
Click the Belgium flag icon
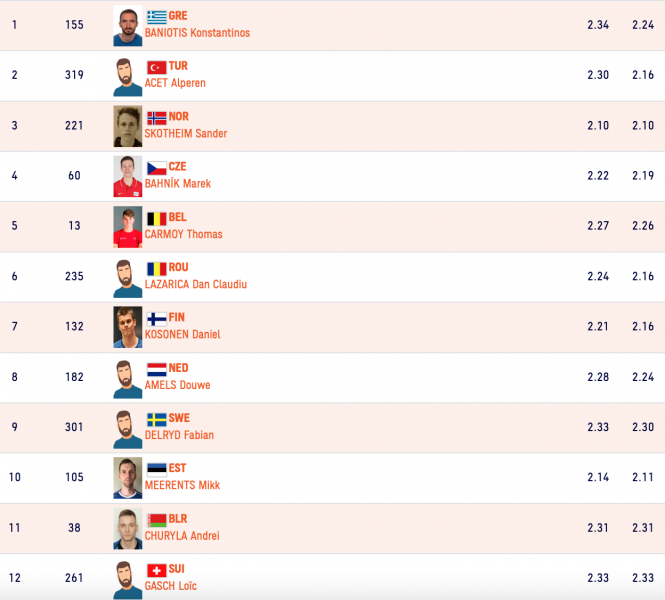(x=156, y=218)
